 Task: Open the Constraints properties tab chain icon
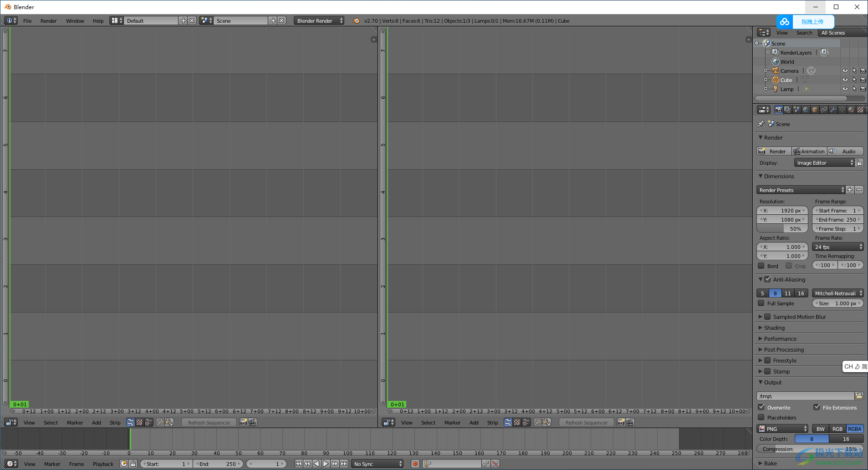pos(824,110)
